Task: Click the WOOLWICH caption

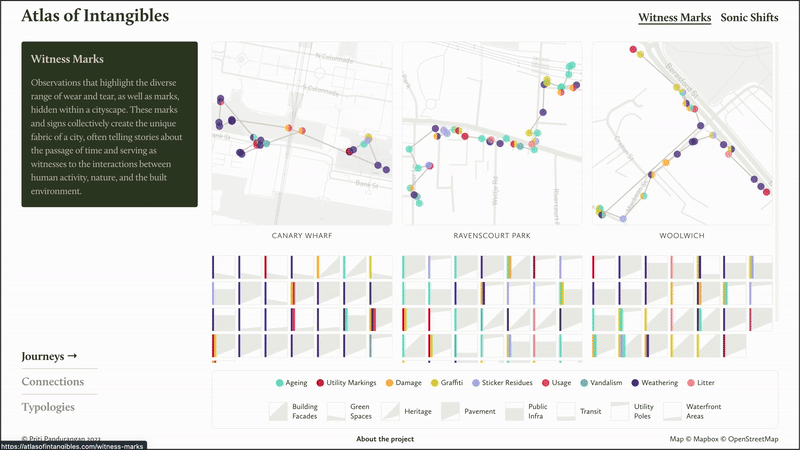Action: click(x=682, y=236)
